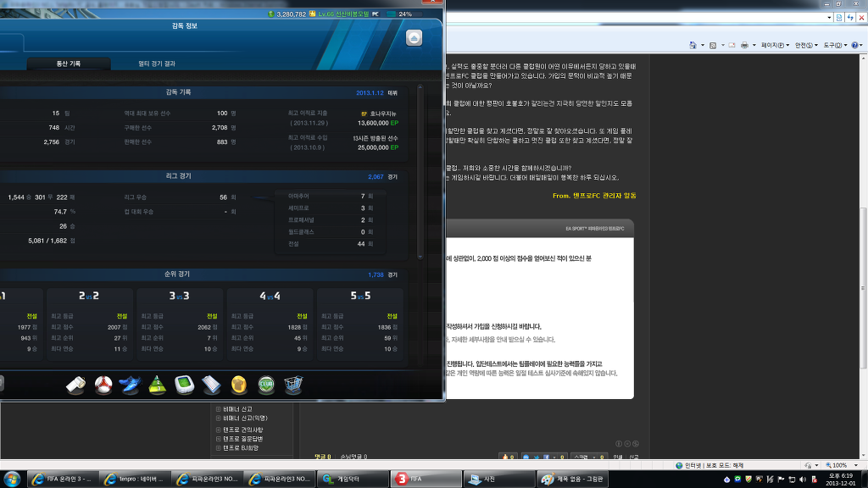Select the soccer ball icon in the game dock
868x488 pixels.
coord(103,385)
